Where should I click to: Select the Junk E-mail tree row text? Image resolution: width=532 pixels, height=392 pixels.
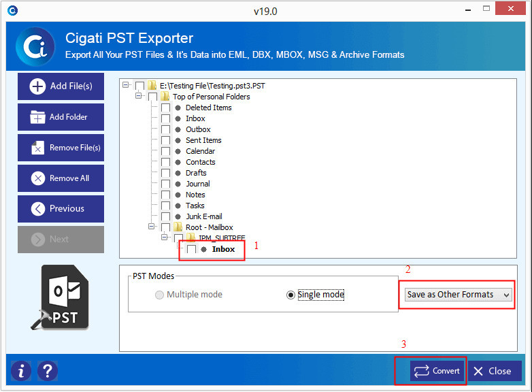204,216
